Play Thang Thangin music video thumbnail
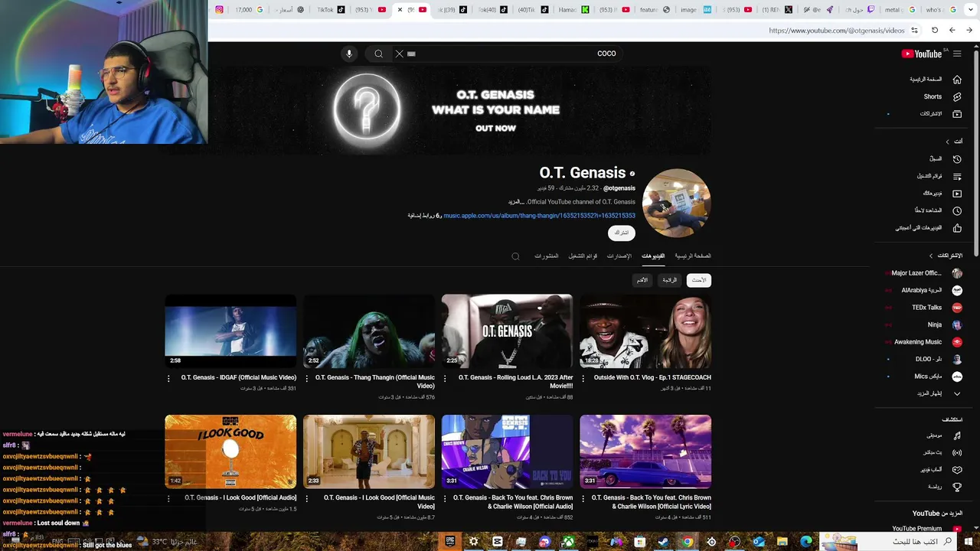 tap(369, 331)
